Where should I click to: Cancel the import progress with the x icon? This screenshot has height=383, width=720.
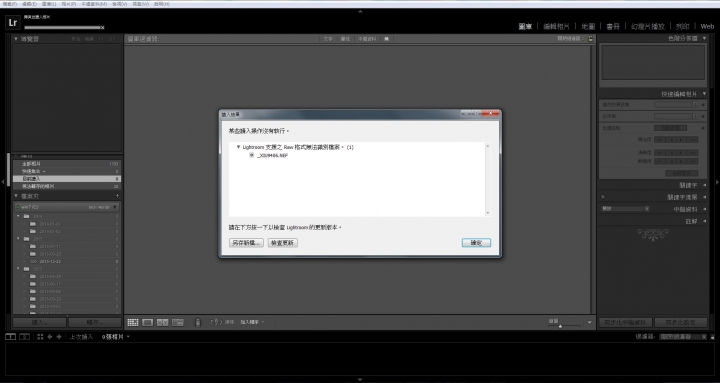(x=102, y=28)
